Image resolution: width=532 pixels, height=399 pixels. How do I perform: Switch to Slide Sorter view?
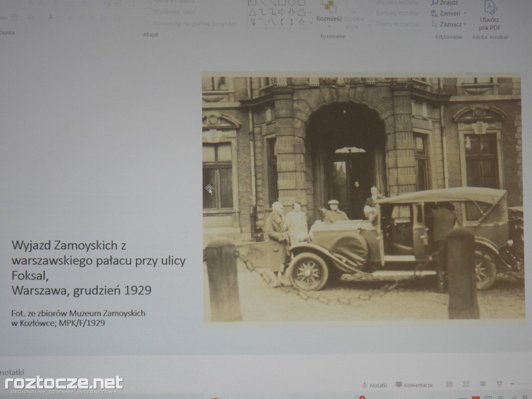(x=466, y=384)
